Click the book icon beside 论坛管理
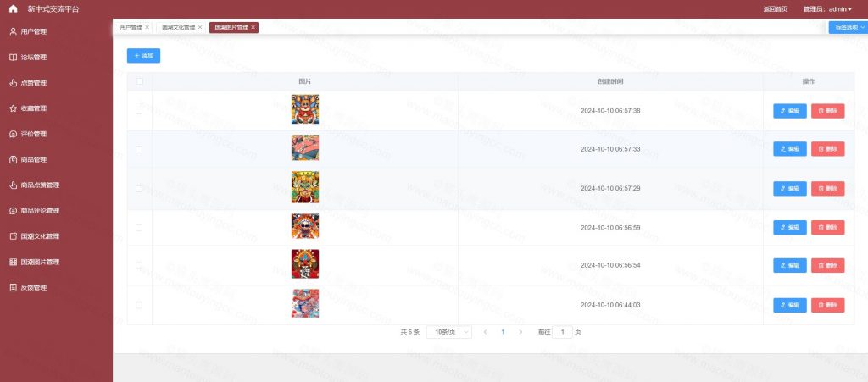This screenshot has height=382, width=868. (14, 57)
